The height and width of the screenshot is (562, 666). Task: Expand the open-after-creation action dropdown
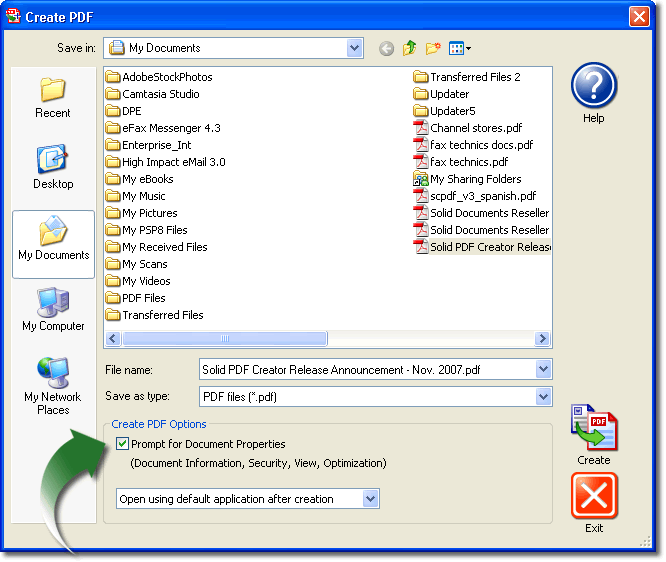pos(371,498)
